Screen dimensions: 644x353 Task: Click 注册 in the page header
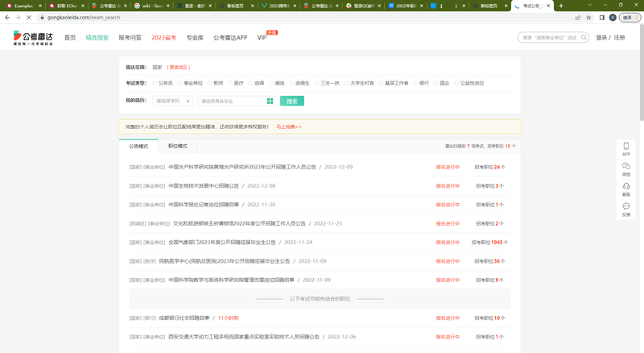pyautogui.click(x=619, y=37)
